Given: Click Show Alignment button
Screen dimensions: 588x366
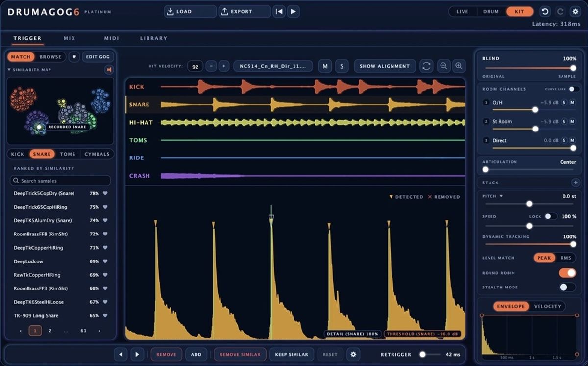Looking at the screenshot, I should (385, 66).
